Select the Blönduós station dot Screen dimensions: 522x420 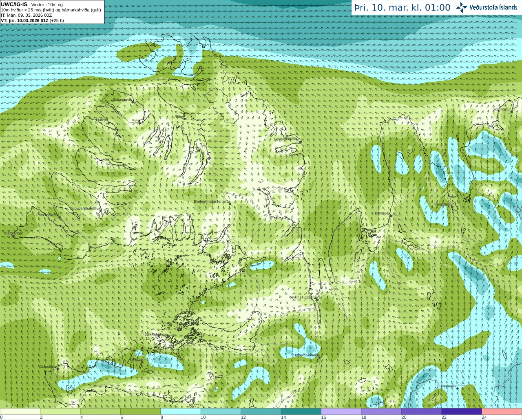[390, 216]
